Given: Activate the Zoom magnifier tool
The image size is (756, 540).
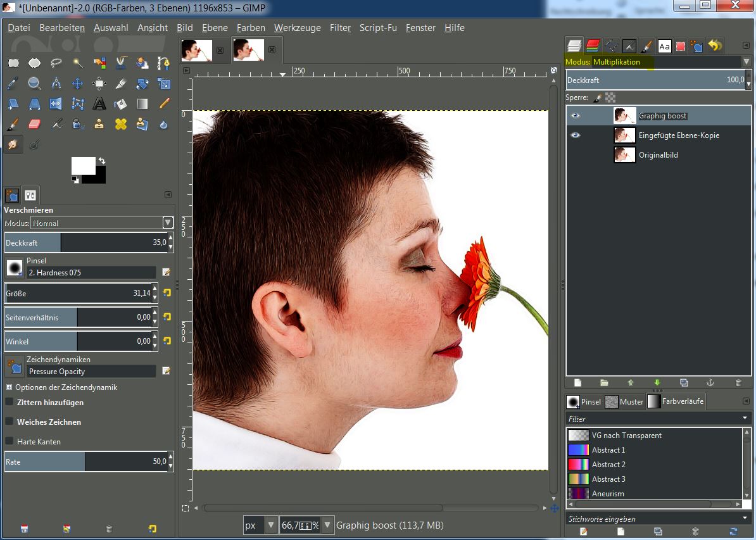Looking at the screenshot, I should tap(35, 84).
